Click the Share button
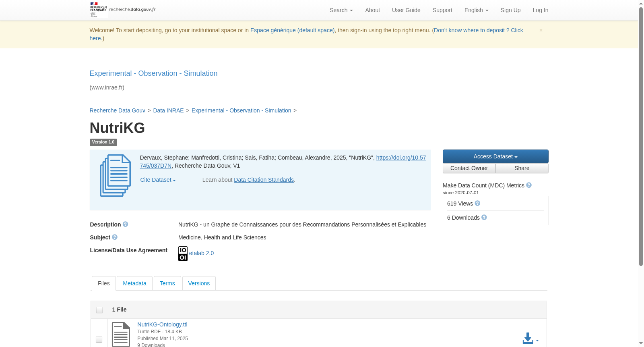This screenshot has width=644, height=347. point(522,168)
